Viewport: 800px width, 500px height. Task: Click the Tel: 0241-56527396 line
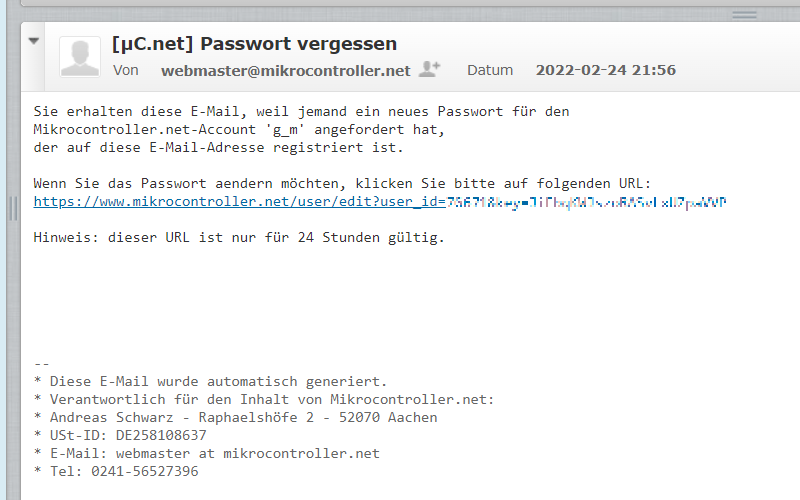[116, 471]
